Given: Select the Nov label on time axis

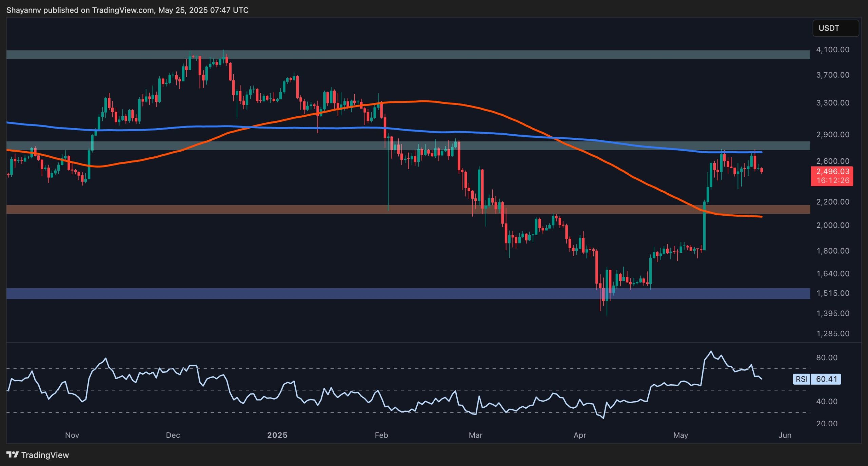Looking at the screenshot, I should (x=72, y=435).
